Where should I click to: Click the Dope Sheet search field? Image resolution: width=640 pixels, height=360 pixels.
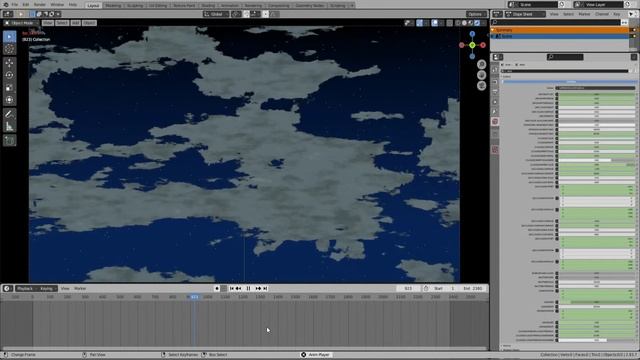click(556, 22)
